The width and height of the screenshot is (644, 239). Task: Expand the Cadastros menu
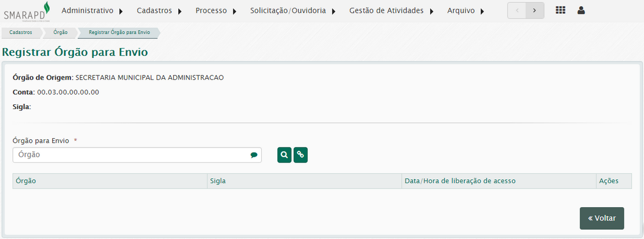(x=159, y=10)
